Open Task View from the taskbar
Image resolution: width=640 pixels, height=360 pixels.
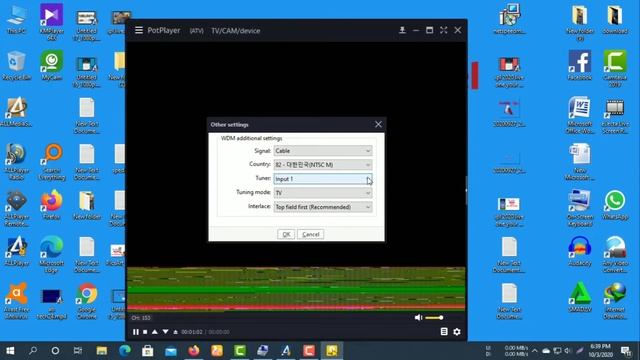click(x=78, y=351)
